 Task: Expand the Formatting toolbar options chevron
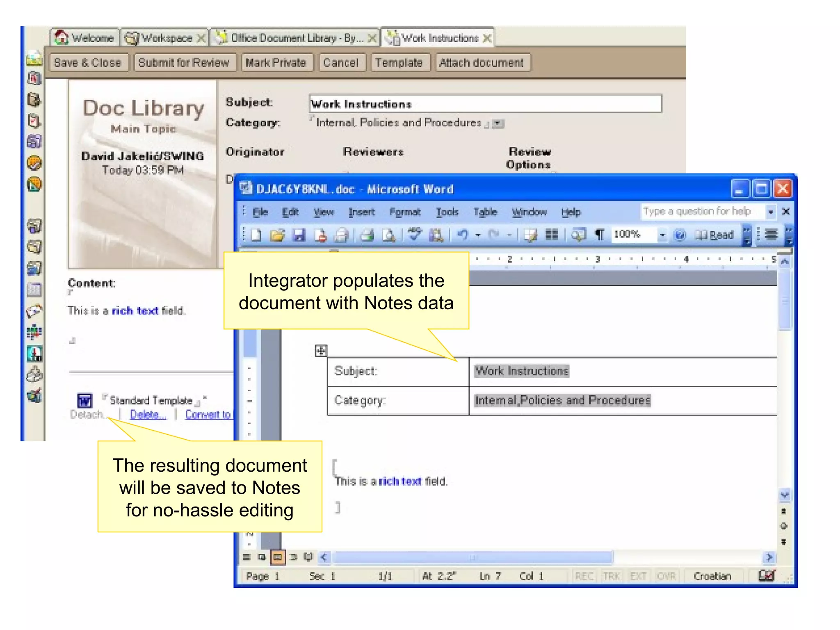[x=789, y=235]
